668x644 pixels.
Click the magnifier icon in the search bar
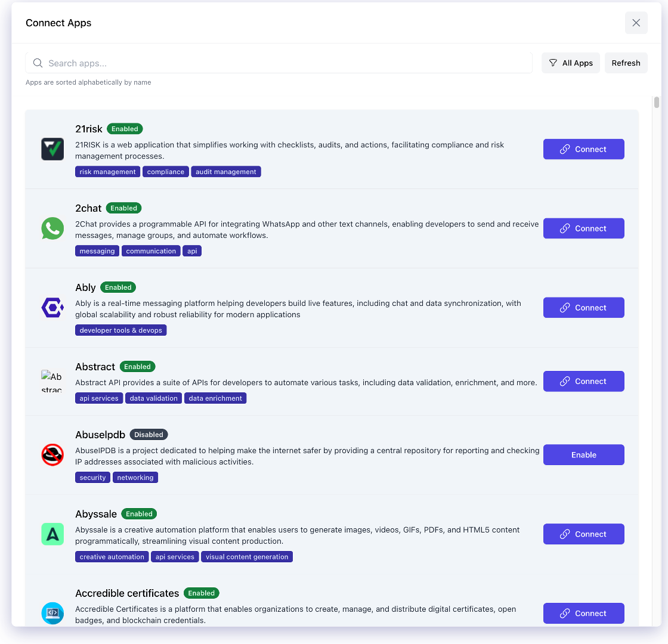(38, 63)
